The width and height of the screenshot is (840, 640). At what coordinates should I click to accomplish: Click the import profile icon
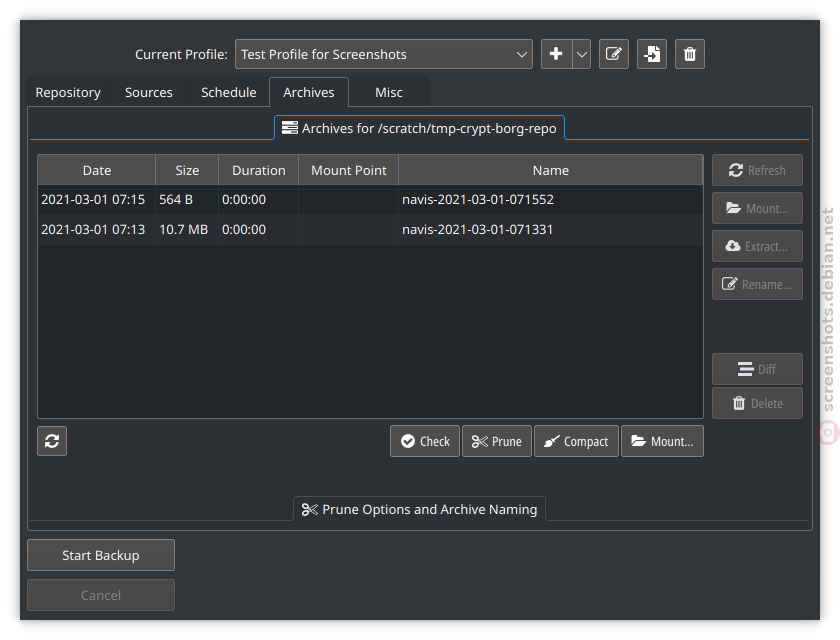pos(652,54)
